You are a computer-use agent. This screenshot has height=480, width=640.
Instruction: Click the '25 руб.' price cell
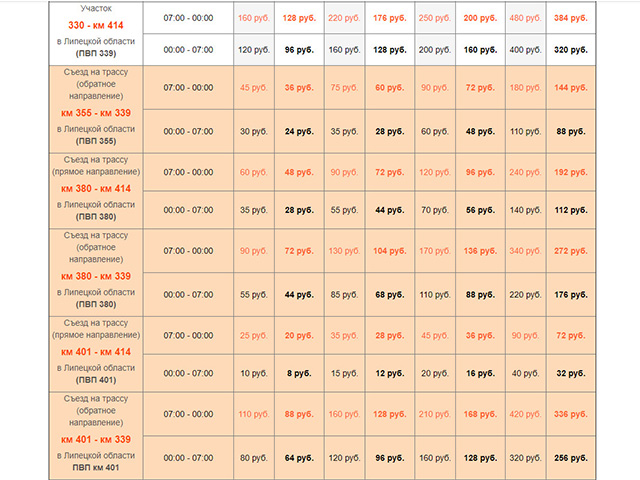pyautogui.click(x=253, y=336)
